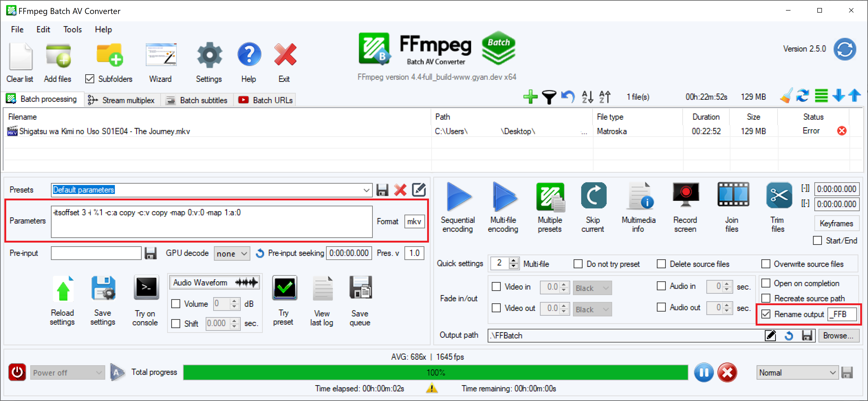The height and width of the screenshot is (401, 868).
Task: Move item down with blue down arrow
Action: click(838, 96)
